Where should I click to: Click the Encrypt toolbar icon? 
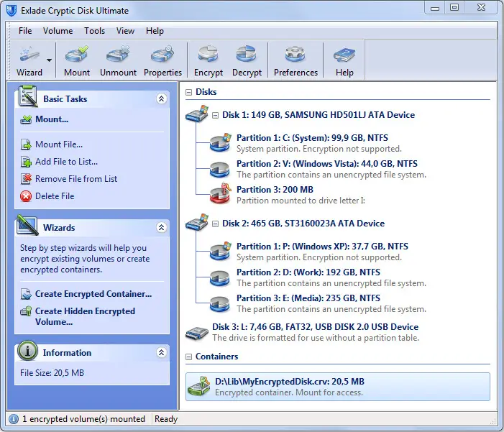tap(209, 54)
